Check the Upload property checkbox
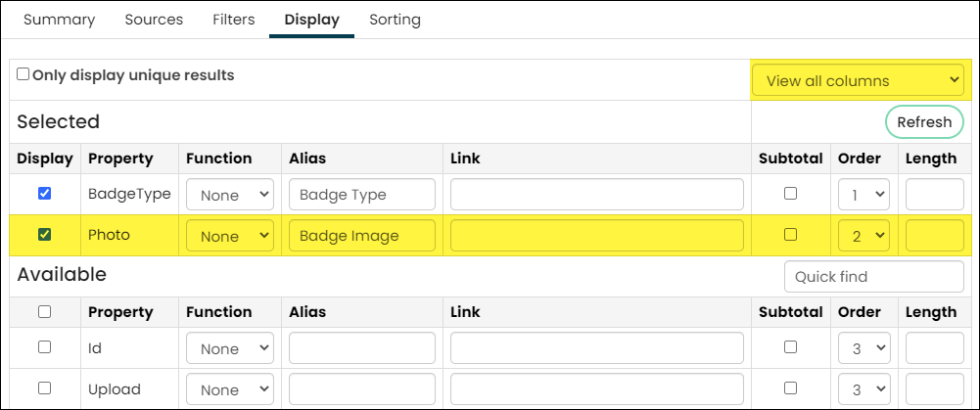Viewport: 980px width, 410px height. 44,388
